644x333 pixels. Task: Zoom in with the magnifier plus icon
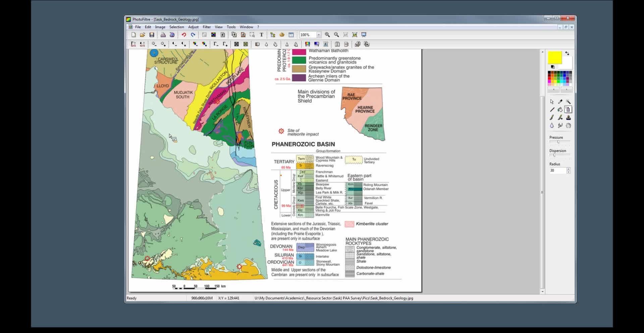tap(327, 35)
